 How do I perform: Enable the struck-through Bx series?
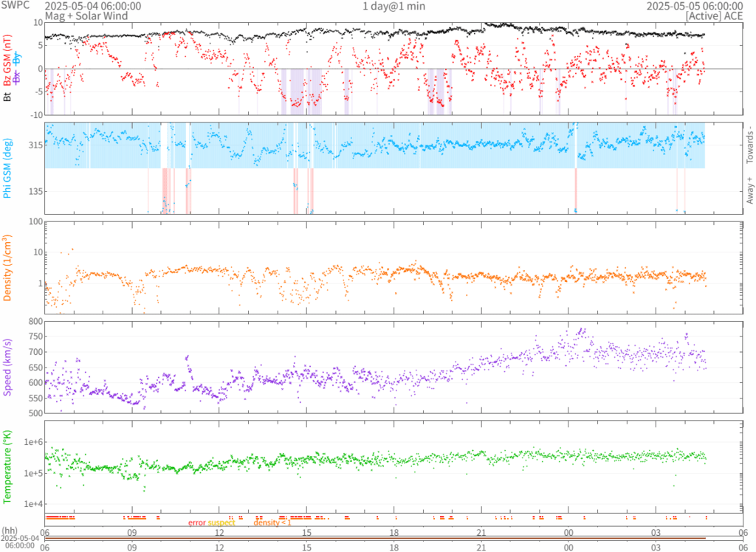[17, 77]
